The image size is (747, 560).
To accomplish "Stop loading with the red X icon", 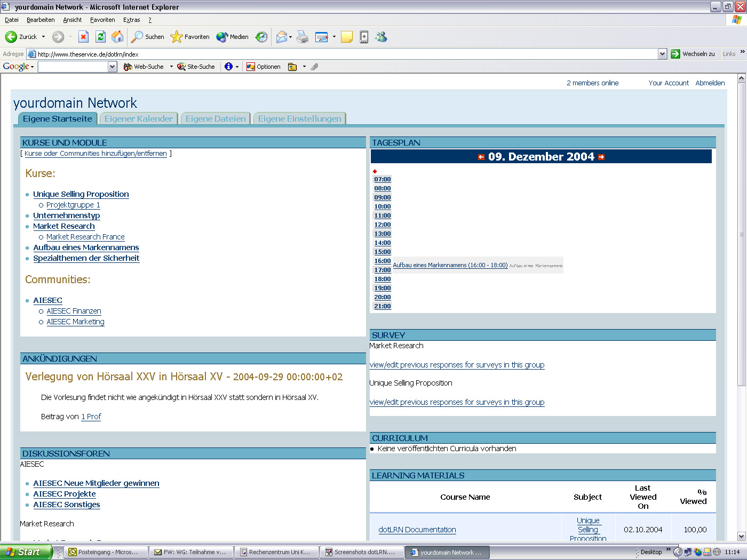I will tap(83, 36).
